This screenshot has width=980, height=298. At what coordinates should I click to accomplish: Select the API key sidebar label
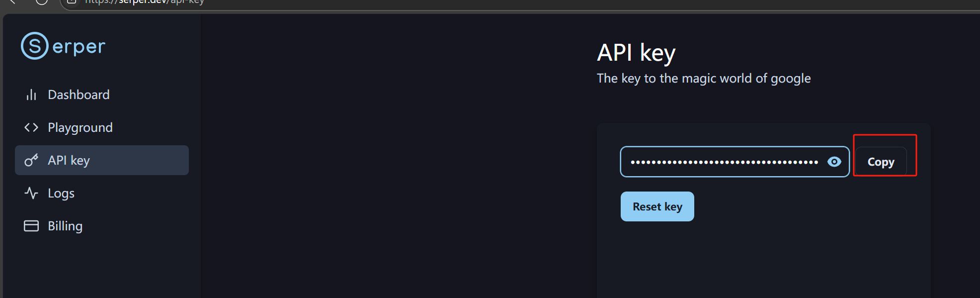tap(69, 160)
